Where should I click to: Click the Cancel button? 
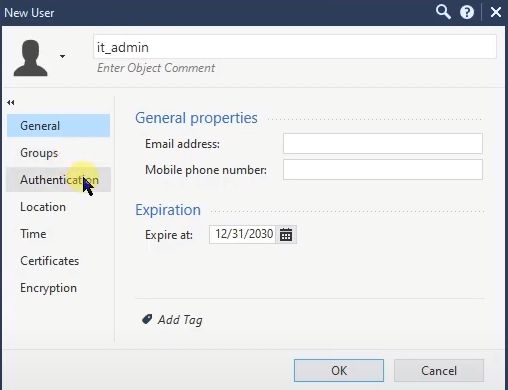point(439,370)
